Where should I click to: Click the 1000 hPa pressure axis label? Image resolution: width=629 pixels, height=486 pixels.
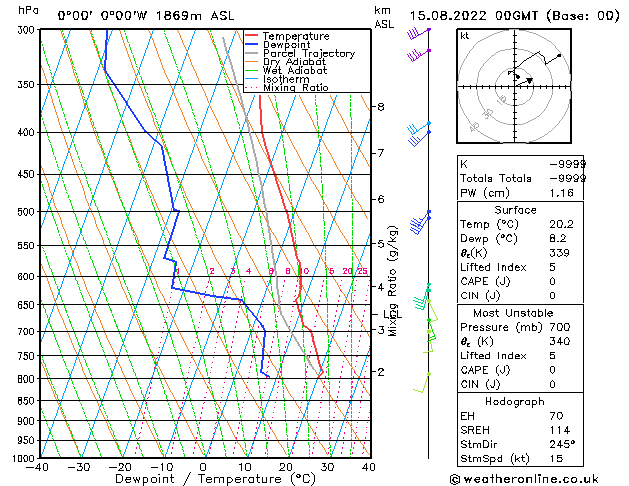pos(25,458)
